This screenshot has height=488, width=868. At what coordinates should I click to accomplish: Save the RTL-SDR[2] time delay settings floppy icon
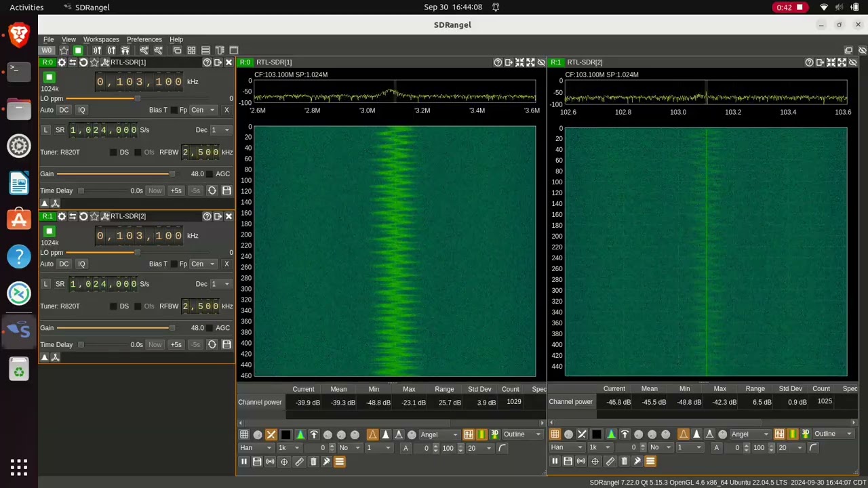pyautogui.click(x=226, y=345)
